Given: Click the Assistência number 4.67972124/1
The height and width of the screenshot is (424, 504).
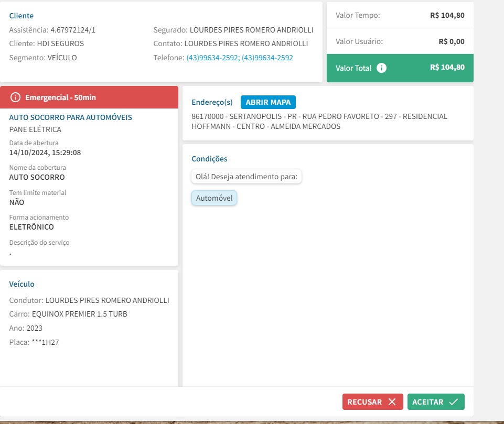Looking at the screenshot, I should (x=72, y=30).
